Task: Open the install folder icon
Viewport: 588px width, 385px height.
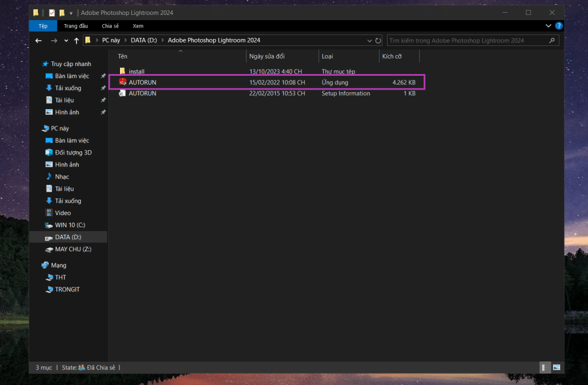Action: [122, 71]
